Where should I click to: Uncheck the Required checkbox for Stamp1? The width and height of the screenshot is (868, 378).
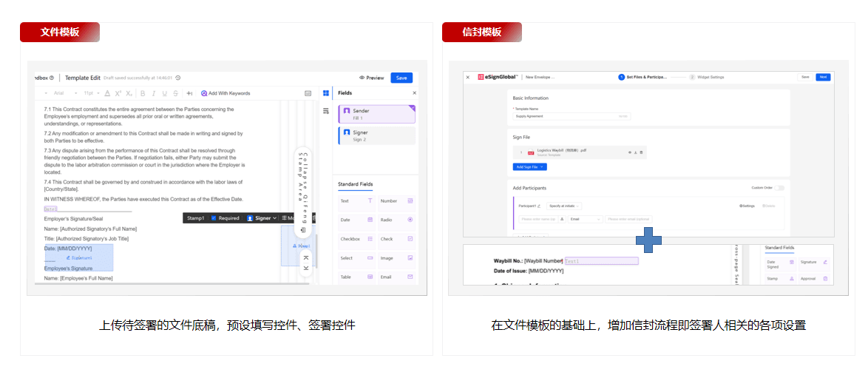pos(214,217)
